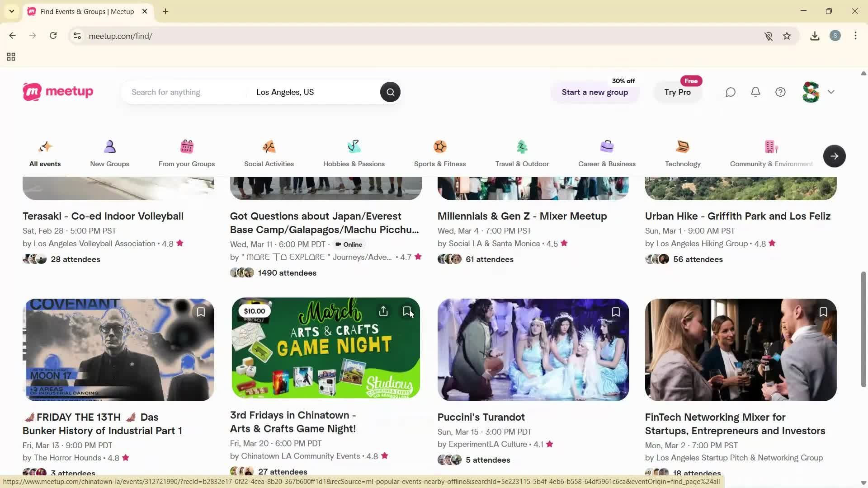The height and width of the screenshot is (488, 868).
Task: Expand the profile avatar dropdown menu
Action: [x=831, y=92]
